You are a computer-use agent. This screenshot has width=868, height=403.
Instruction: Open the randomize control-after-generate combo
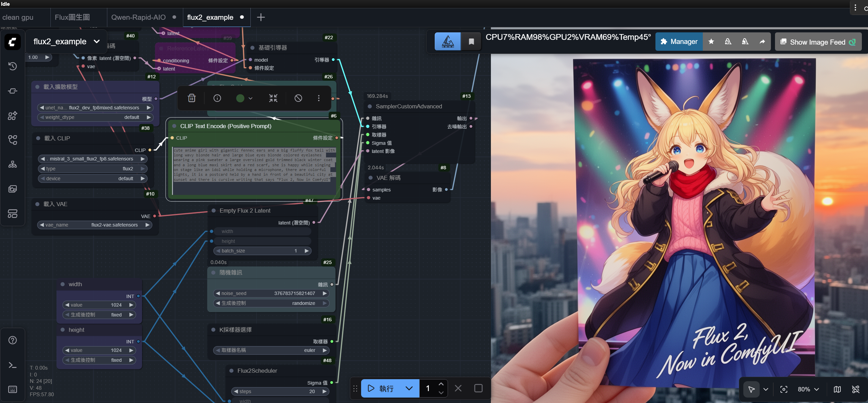(x=272, y=303)
